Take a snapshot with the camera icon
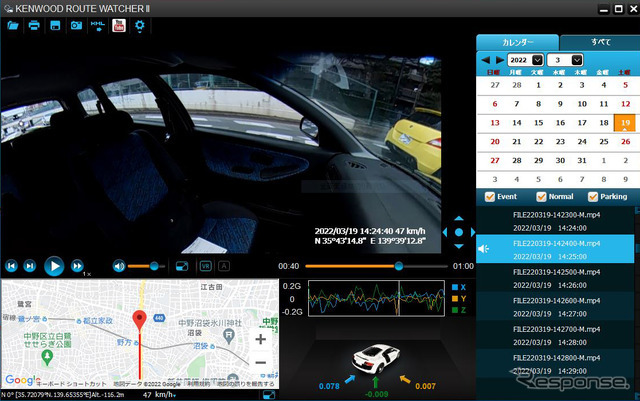The width and height of the screenshot is (640, 401). (76, 26)
